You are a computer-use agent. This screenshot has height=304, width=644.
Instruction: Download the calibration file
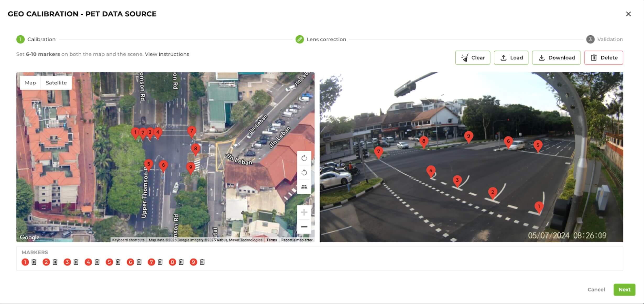point(556,58)
